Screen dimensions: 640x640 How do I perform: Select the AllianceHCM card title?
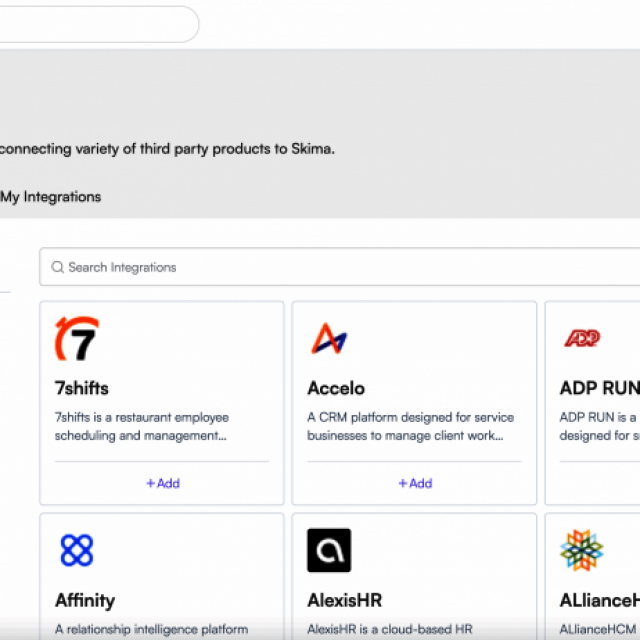(600, 600)
